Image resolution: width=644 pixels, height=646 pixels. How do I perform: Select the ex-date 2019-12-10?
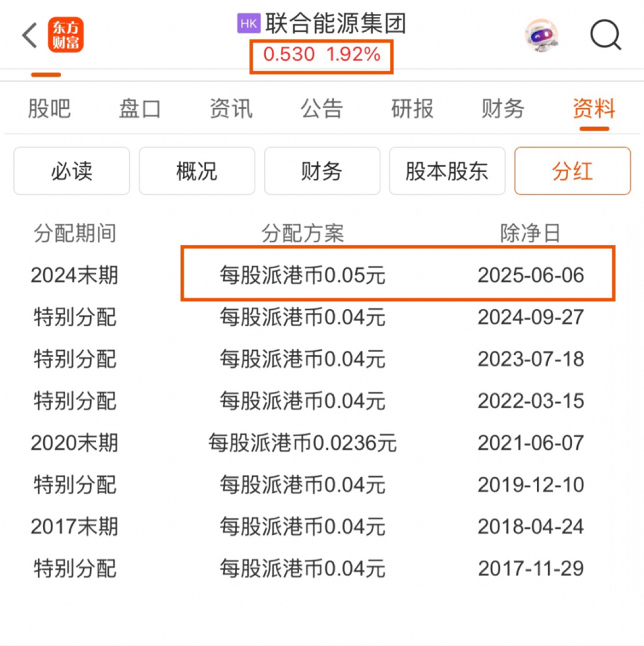[x=530, y=484]
